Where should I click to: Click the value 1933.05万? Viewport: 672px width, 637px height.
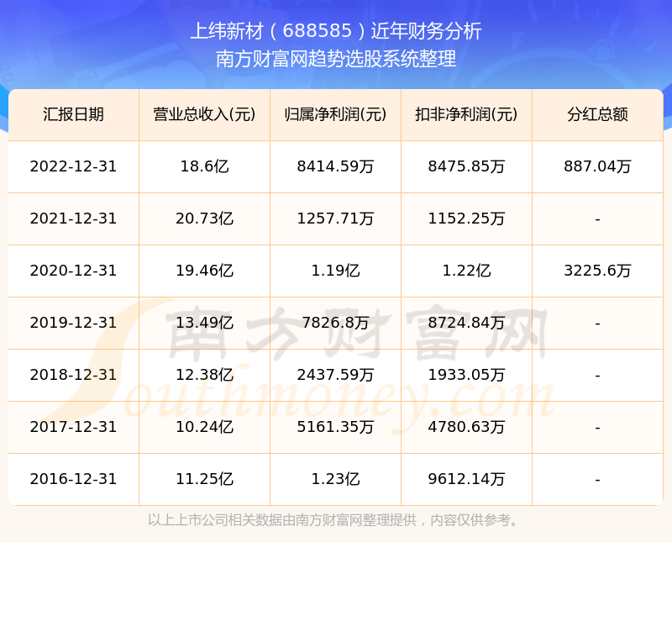(466, 375)
